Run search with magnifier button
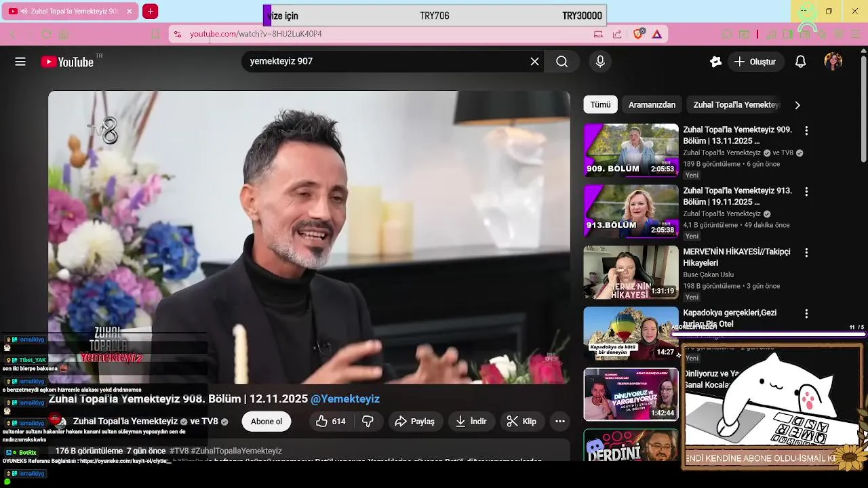This screenshot has width=868, height=488. [x=561, y=62]
